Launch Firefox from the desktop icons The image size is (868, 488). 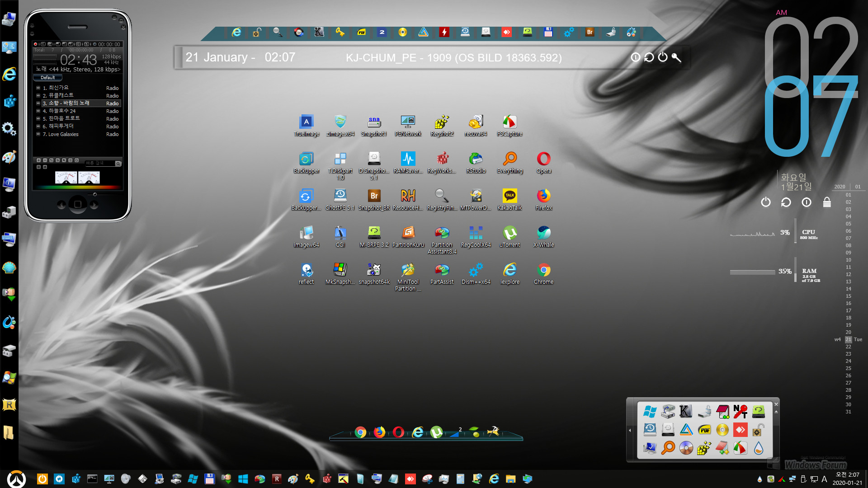[543, 199]
